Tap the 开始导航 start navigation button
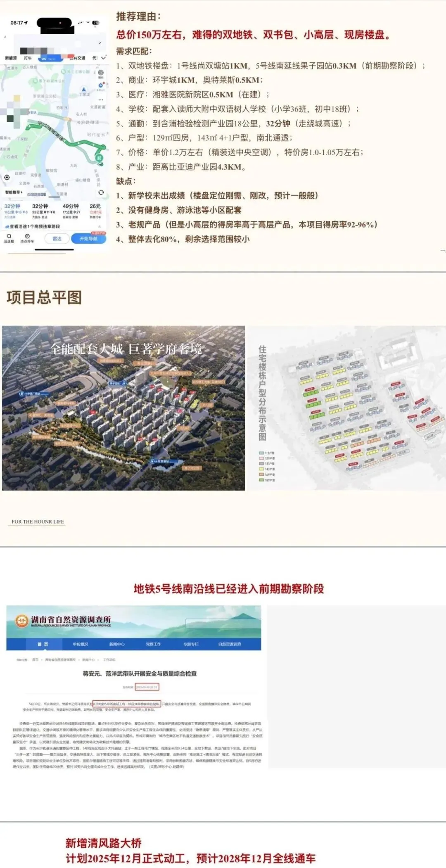 coord(88,239)
